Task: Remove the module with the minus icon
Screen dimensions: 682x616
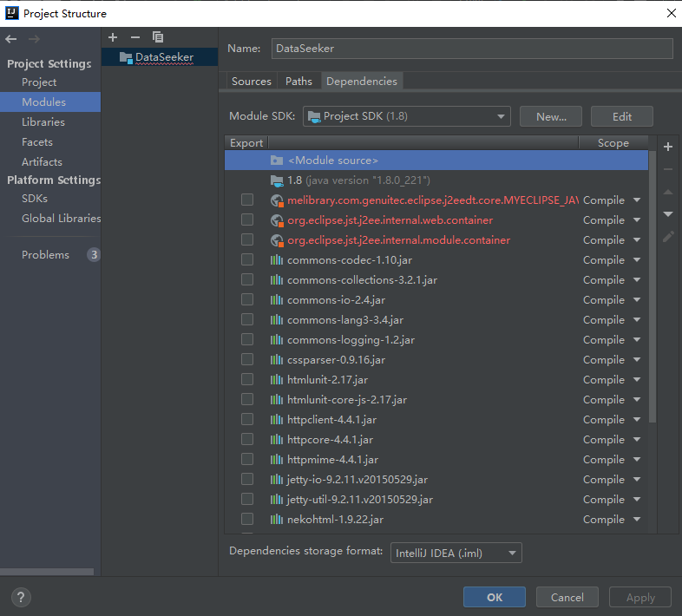Action: 135,37
